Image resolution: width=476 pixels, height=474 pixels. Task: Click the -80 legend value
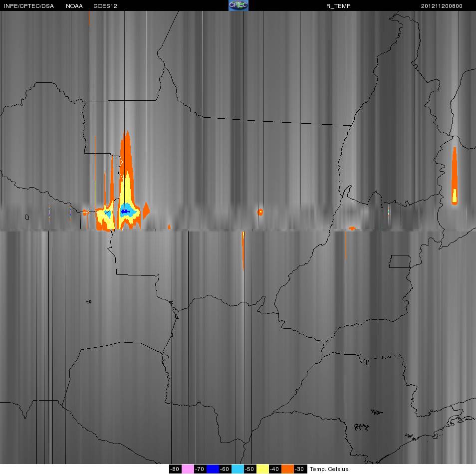[x=175, y=469]
